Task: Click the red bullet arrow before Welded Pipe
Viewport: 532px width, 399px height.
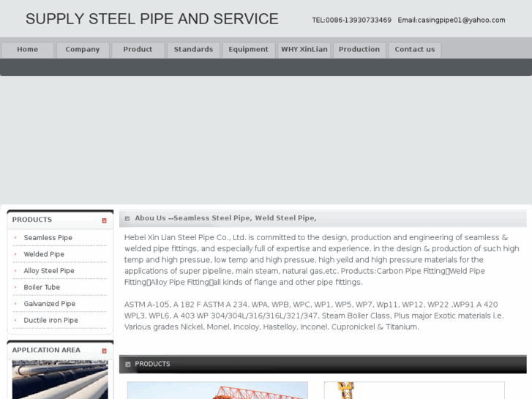Action: (x=15, y=254)
